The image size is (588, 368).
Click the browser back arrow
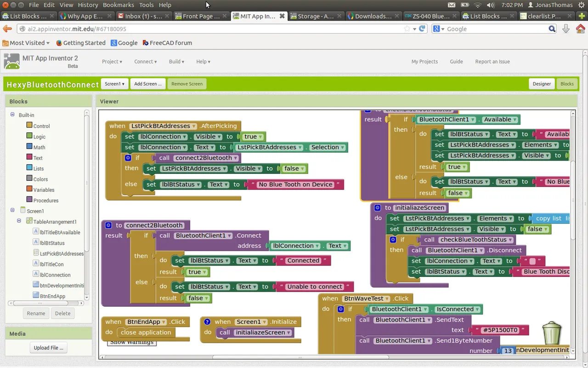7,29
